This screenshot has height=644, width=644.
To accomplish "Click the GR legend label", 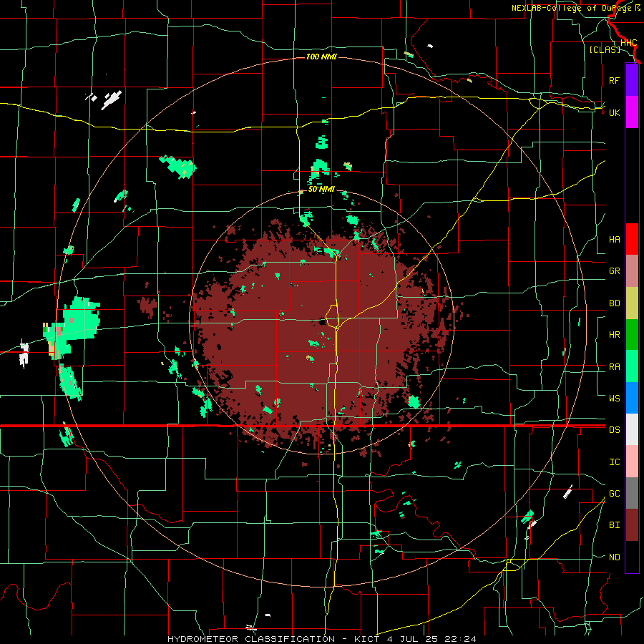I will pyautogui.click(x=614, y=271).
